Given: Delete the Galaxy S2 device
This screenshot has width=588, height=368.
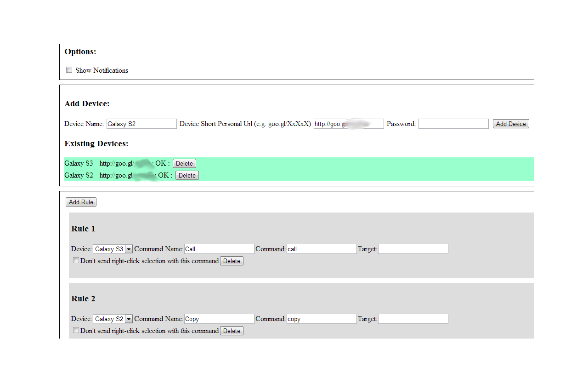Looking at the screenshot, I should [187, 175].
